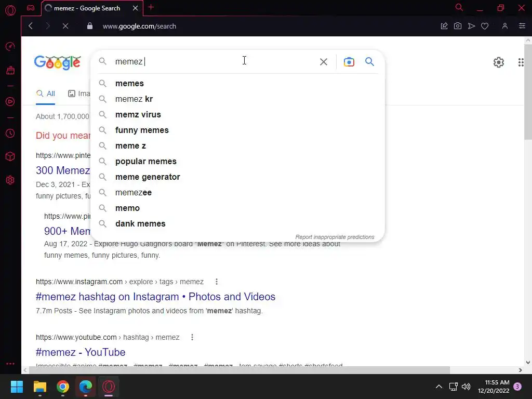
Task: Choose suggestion 'memo'
Action: pos(237,208)
